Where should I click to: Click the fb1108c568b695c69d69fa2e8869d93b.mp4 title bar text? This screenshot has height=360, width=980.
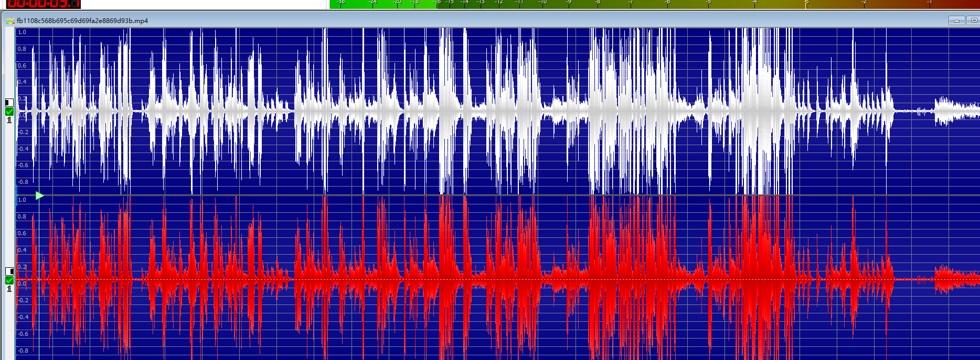coord(82,21)
